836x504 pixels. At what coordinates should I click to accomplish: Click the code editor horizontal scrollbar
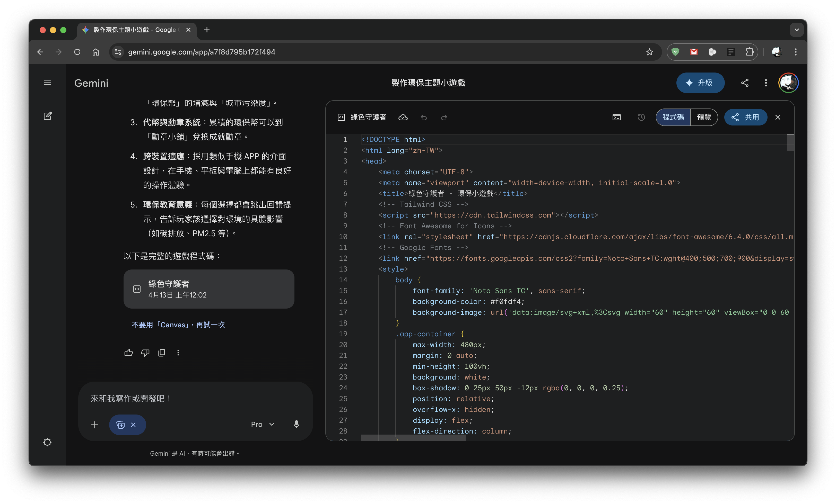[413, 438]
